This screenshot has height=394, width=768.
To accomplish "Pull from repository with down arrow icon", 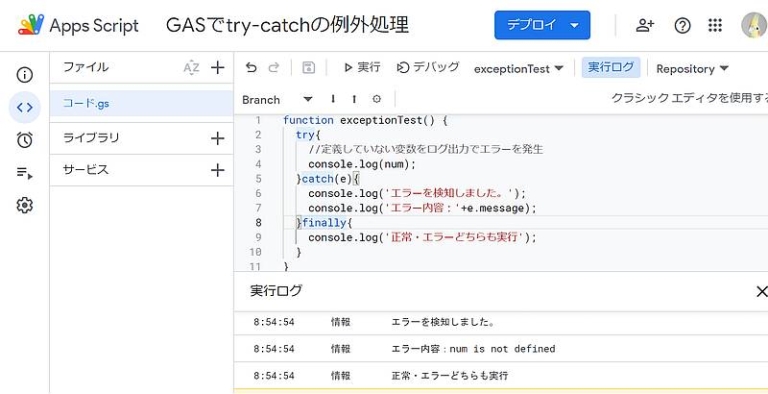I will [333, 99].
